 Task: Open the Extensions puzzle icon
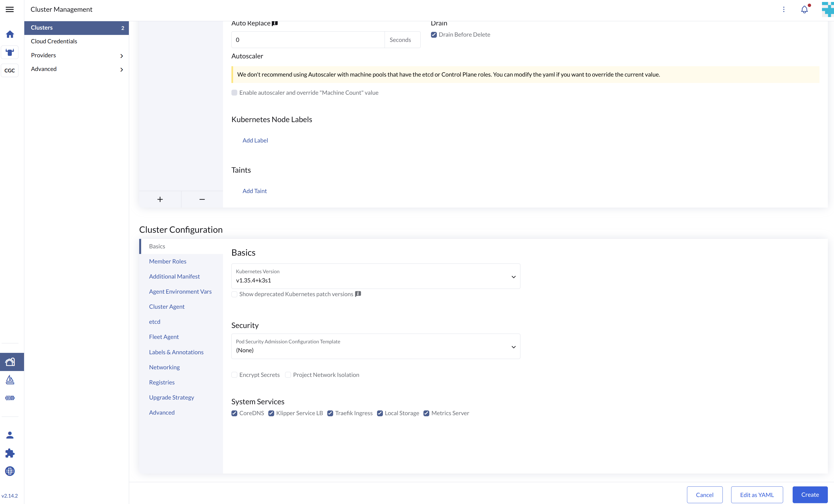(10, 453)
